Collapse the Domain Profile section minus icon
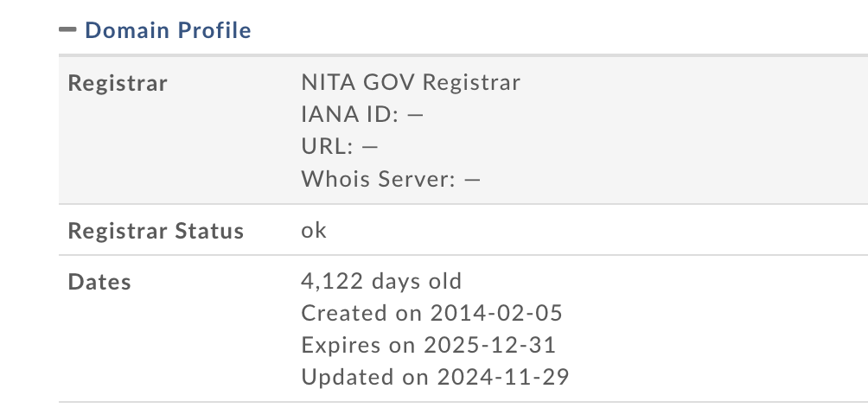 (x=67, y=29)
